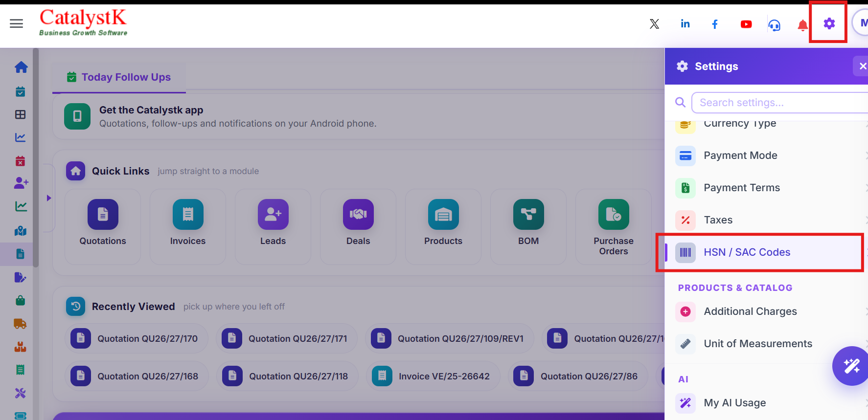Open My AI Usage settings
868x420 pixels.
767,403
